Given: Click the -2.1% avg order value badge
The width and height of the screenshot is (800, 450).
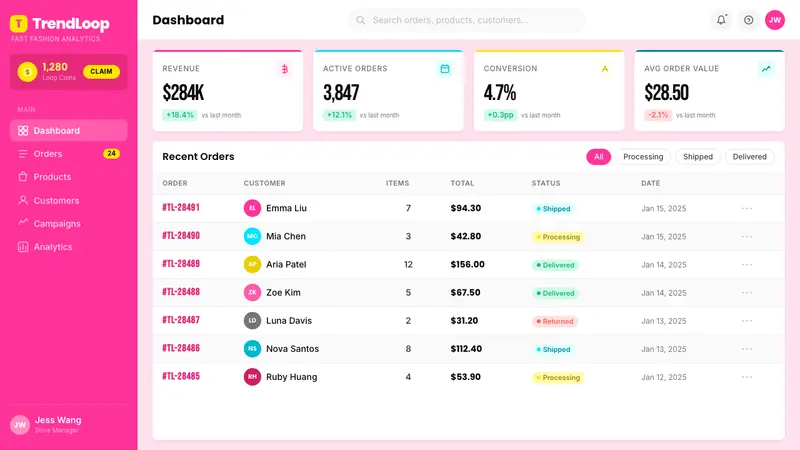Looking at the screenshot, I should pos(658,115).
